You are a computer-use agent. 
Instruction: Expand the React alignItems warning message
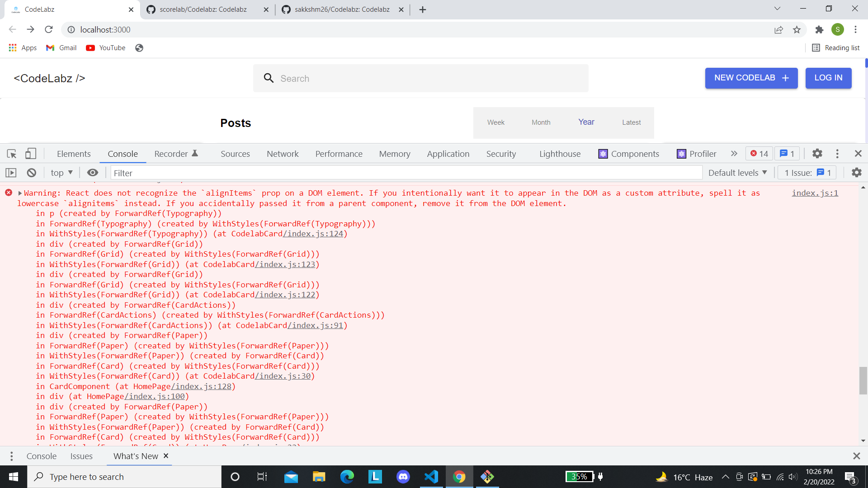pyautogui.click(x=20, y=193)
